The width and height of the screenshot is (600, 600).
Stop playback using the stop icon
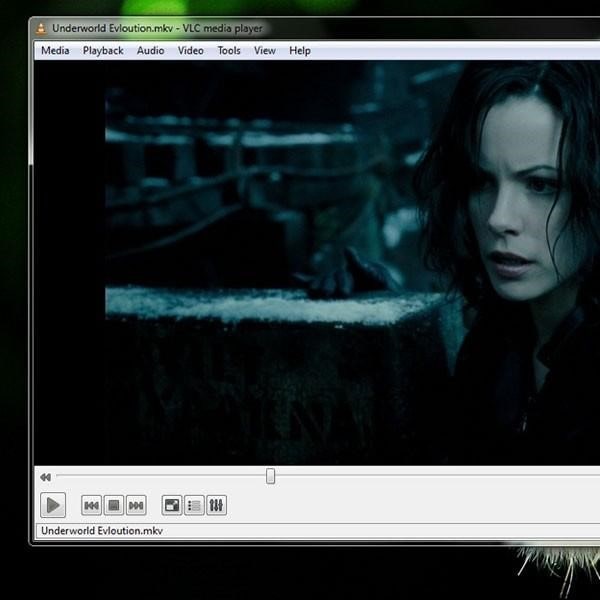coord(114,505)
